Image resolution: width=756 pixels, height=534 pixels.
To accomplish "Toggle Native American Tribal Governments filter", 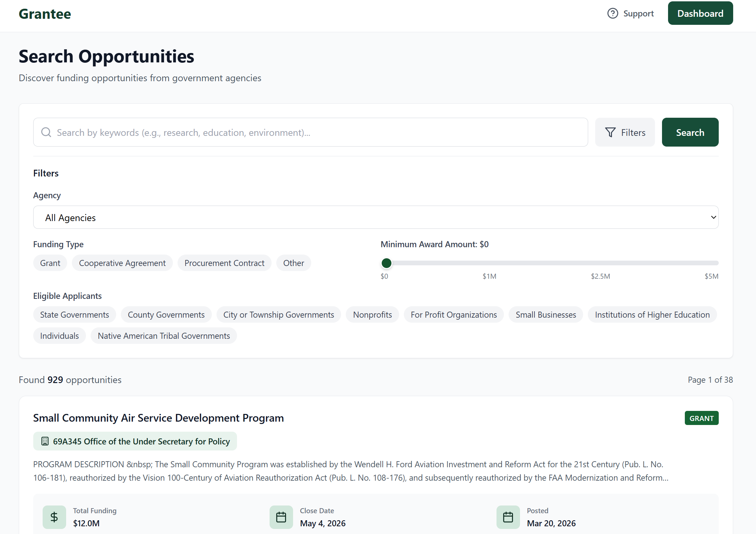I will coord(163,335).
